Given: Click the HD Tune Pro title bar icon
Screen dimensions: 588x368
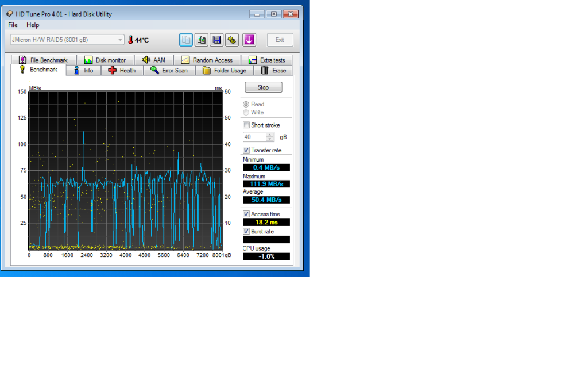Looking at the screenshot, I should pyautogui.click(x=9, y=14).
